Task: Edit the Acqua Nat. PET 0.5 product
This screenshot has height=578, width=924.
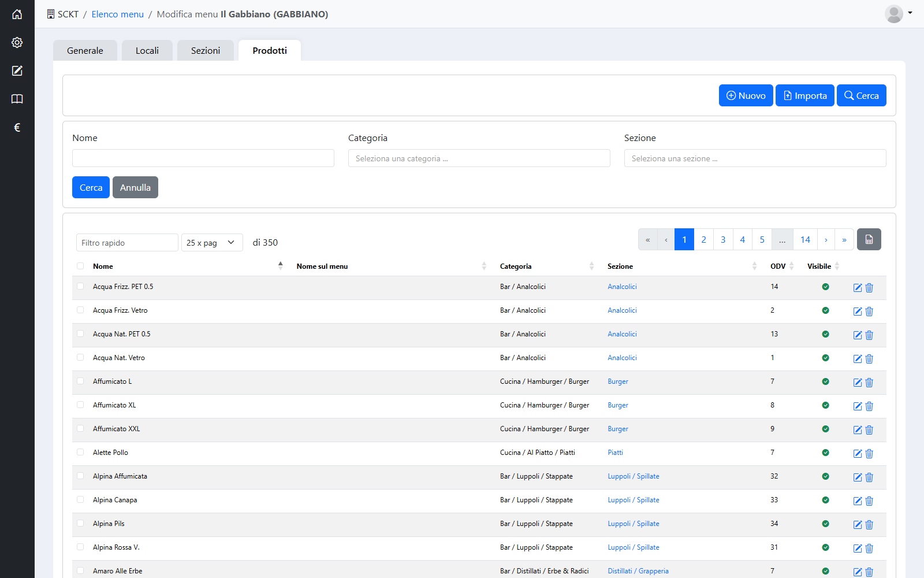Action: point(858,335)
